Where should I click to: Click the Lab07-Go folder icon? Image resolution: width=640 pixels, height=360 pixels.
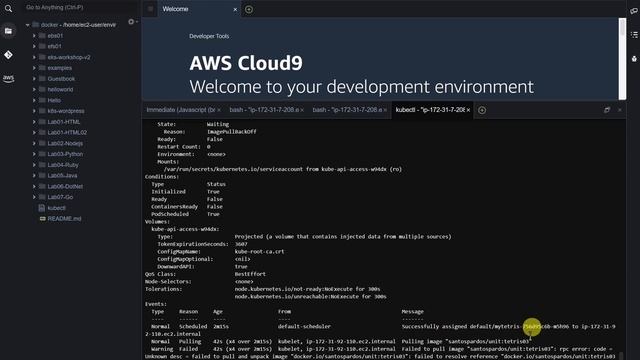point(42,197)
